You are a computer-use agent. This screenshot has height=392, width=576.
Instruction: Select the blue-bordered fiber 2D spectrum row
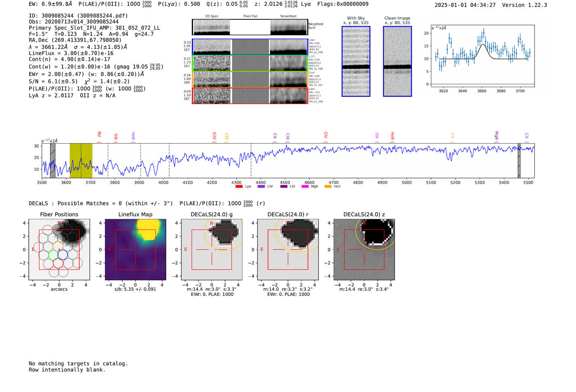tap(250, 47)
